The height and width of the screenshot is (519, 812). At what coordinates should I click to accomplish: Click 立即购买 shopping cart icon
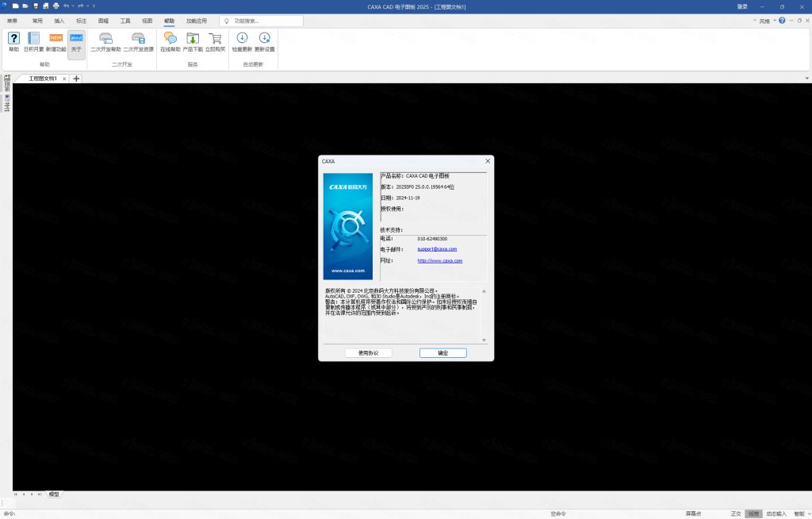215,38
